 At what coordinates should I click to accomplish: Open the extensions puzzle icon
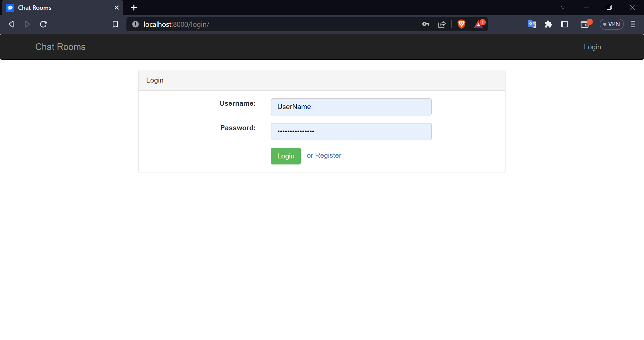(x=548, y=24)
